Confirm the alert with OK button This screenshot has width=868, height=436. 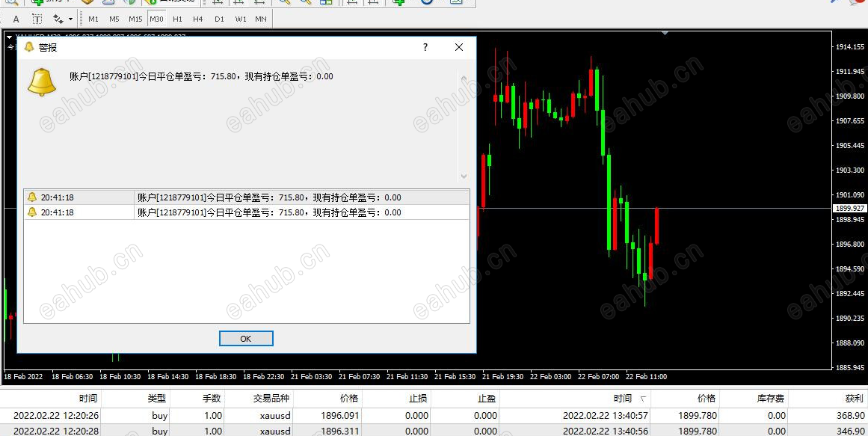point(246,339)
